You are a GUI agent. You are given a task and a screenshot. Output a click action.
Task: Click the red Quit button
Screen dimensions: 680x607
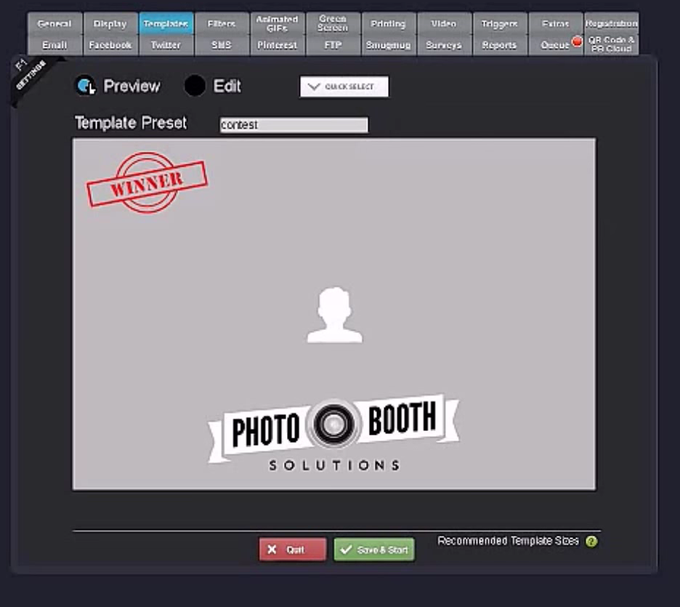click(x=293, y=550)
